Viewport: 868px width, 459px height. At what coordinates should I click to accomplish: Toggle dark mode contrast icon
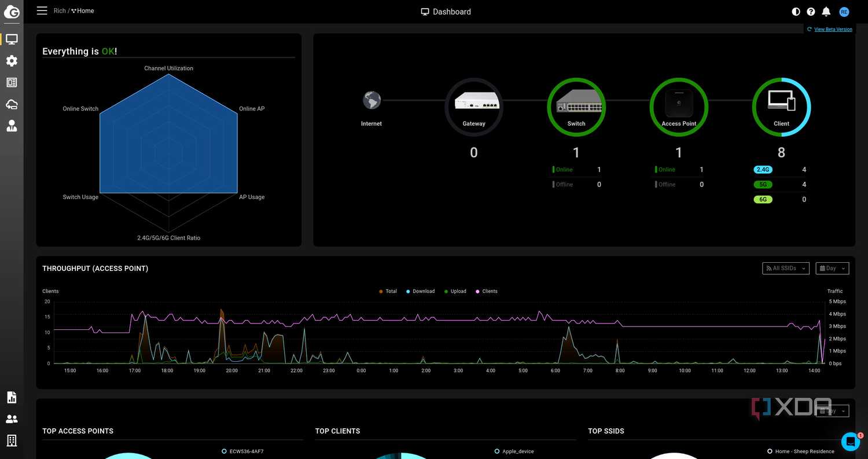tap(796, 12)
